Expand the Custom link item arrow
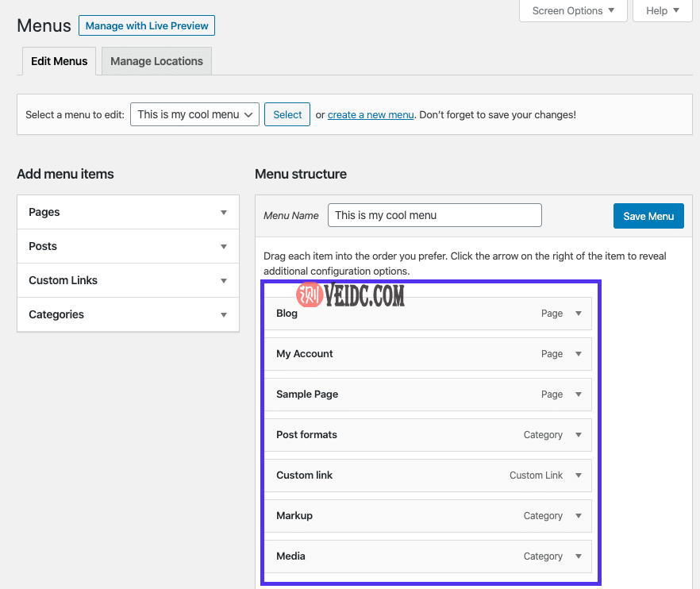The image size is (700, 589). (579, 475)
